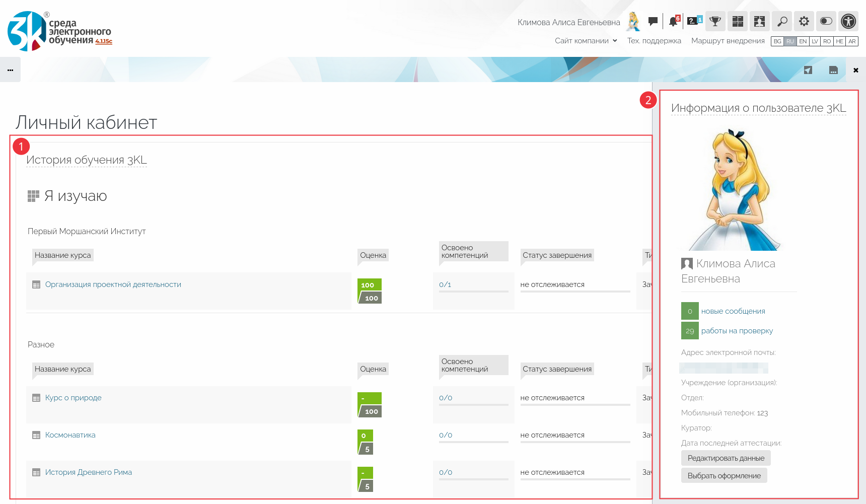This screenshot has height=504, width=866.
Task: Click the История обучения 3KL block title
Action: [87, 160]
